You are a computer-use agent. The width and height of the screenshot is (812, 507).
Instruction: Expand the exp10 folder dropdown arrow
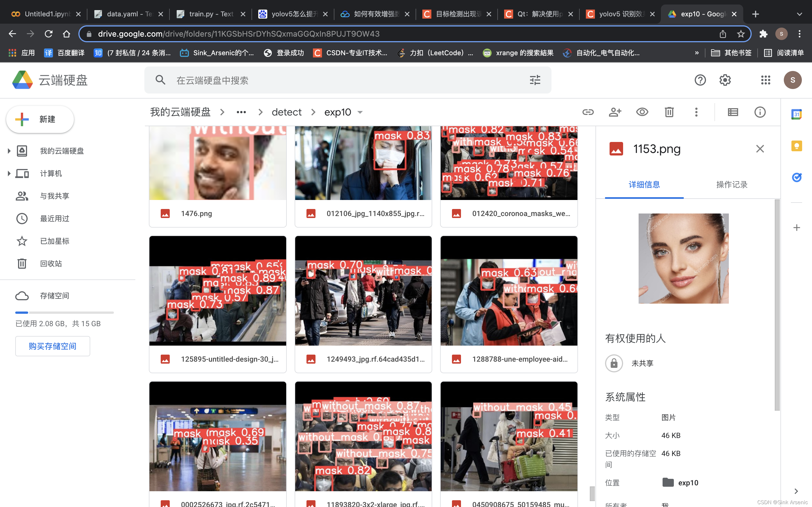[360, 112]
